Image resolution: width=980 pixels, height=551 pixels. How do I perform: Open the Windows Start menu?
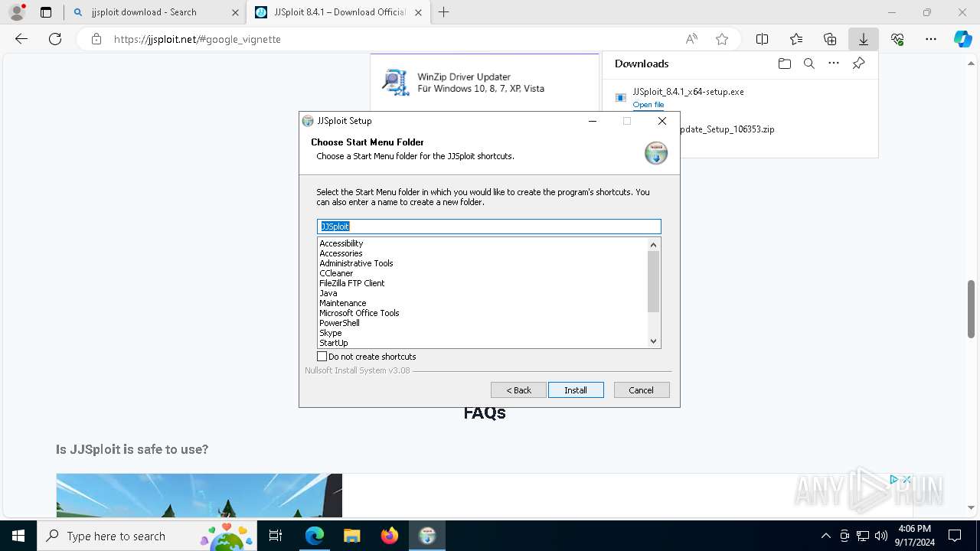[18, 536]
